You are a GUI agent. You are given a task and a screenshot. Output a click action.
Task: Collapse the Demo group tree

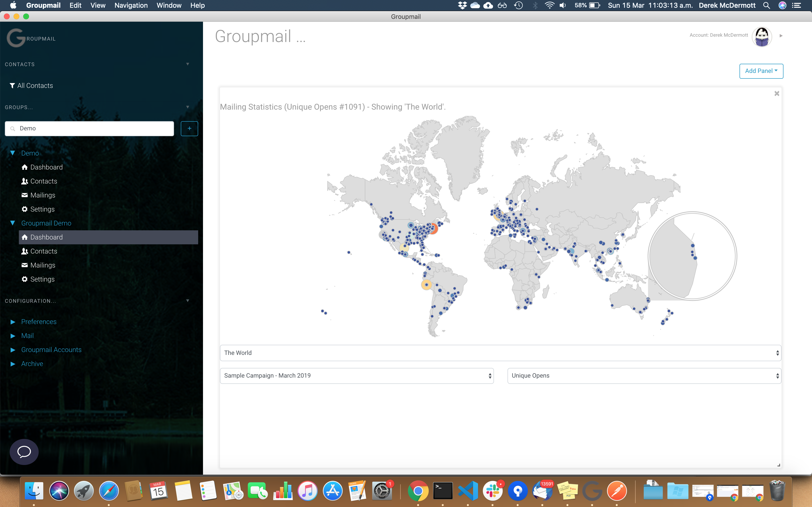tap(13, 153)
